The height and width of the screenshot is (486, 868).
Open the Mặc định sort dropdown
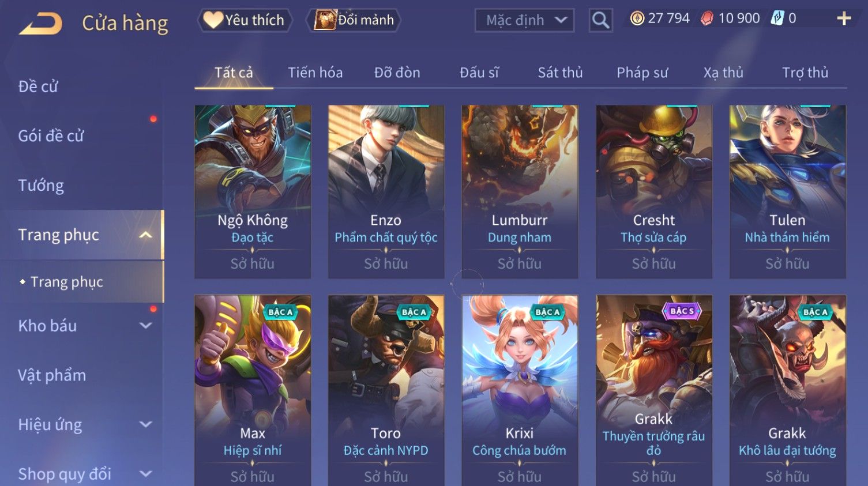point(524,20)
